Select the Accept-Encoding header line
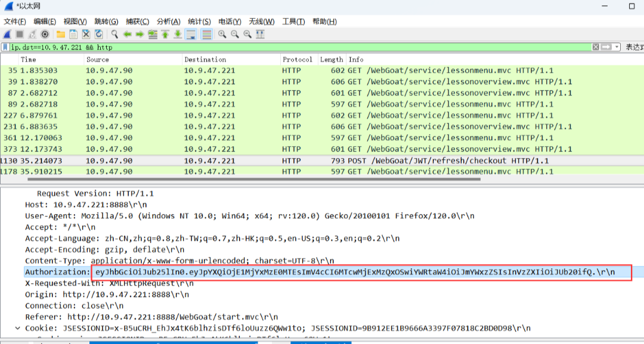Image resolution: width=644 pixels, height=344 pixels. (x=104, y=250)
